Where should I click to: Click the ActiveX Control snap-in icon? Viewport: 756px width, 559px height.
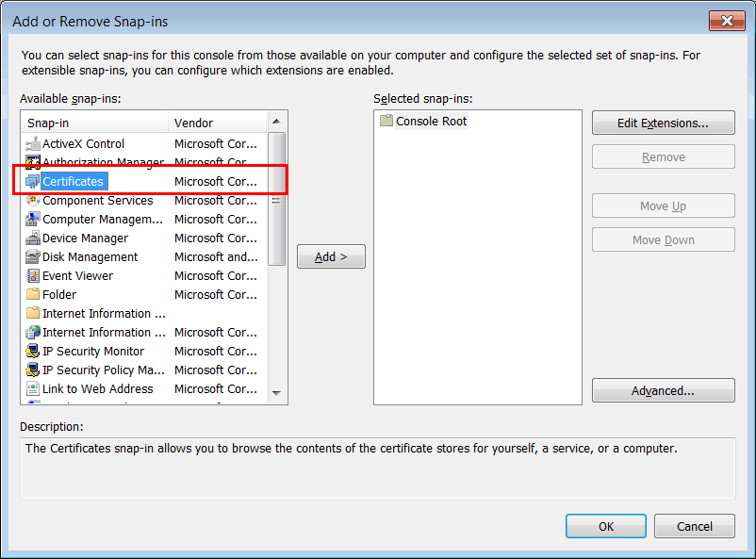[33, 143]
